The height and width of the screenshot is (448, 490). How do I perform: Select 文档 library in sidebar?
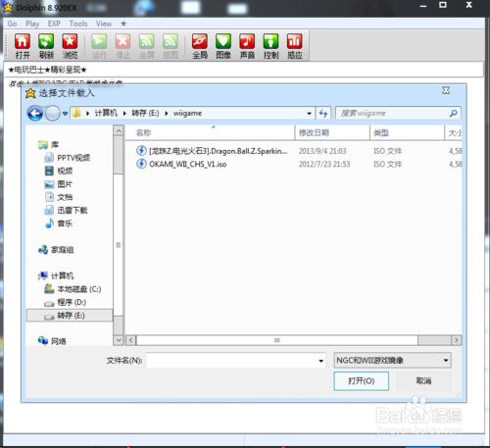click(59, 197)
